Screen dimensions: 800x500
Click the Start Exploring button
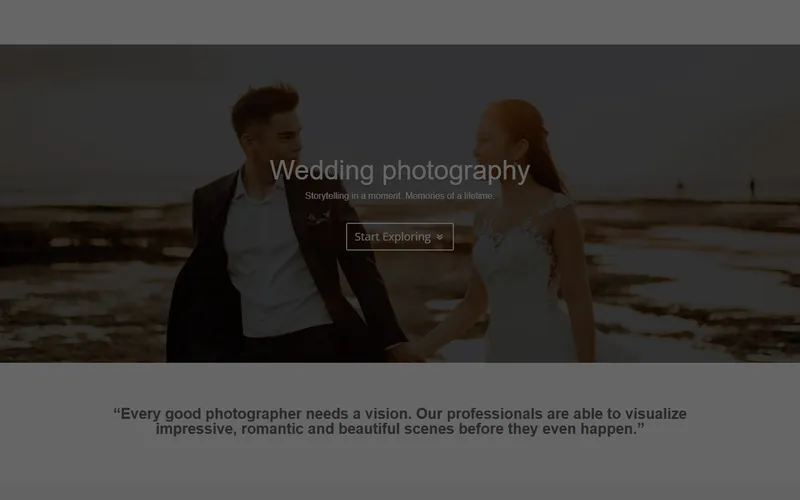399,237
